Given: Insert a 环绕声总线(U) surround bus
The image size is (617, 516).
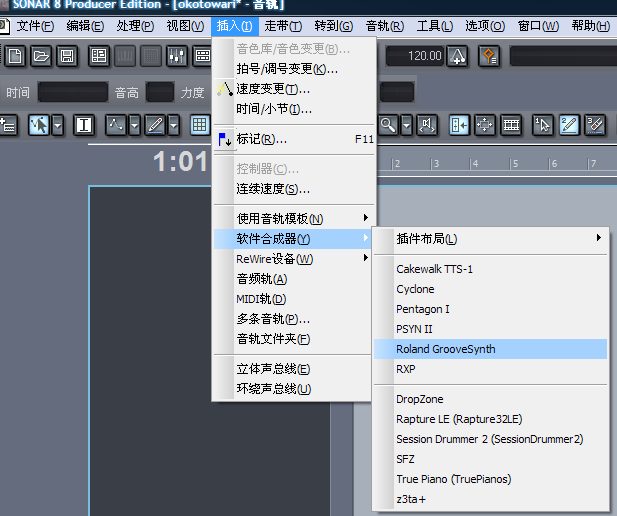Looking at the screenshot, I should (292, 389).
